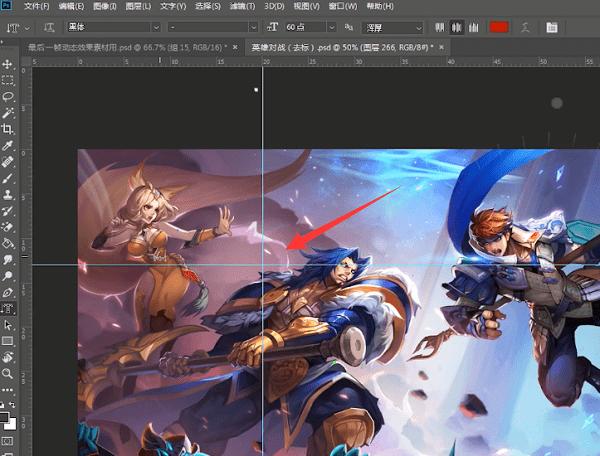Image resolution: width=600 pixels, height=456 pixels.
Task: Close the 66.7% psd document tab
Action: point(235,47)
